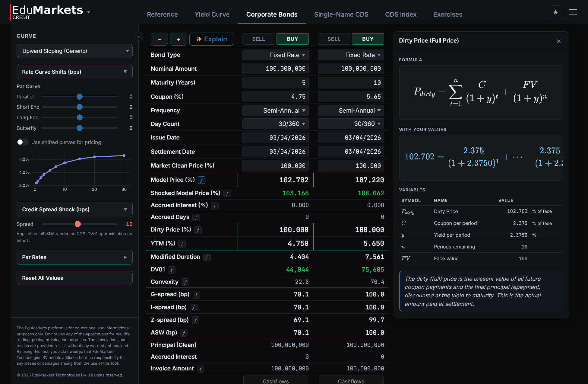The height and width of the screenshot is (384, 588).
Task: Change Frequency from Semi-Annual
Action: click(x=275, y=110)
